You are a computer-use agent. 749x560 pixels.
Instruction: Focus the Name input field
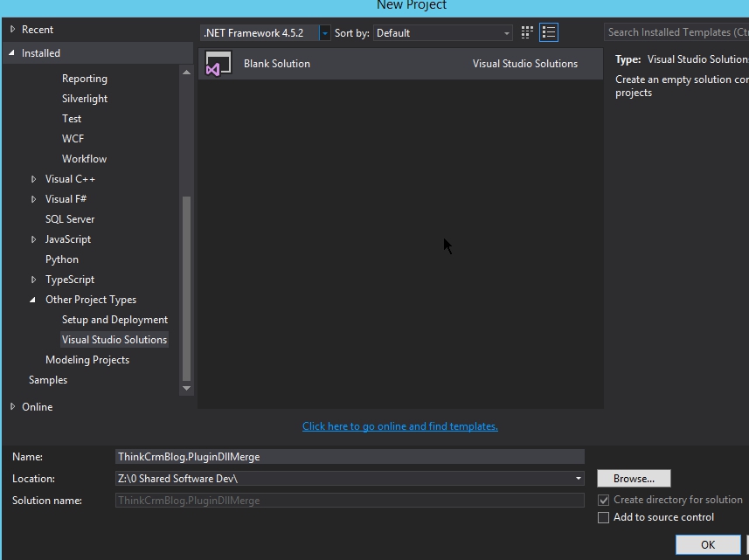tap(350, 456)
